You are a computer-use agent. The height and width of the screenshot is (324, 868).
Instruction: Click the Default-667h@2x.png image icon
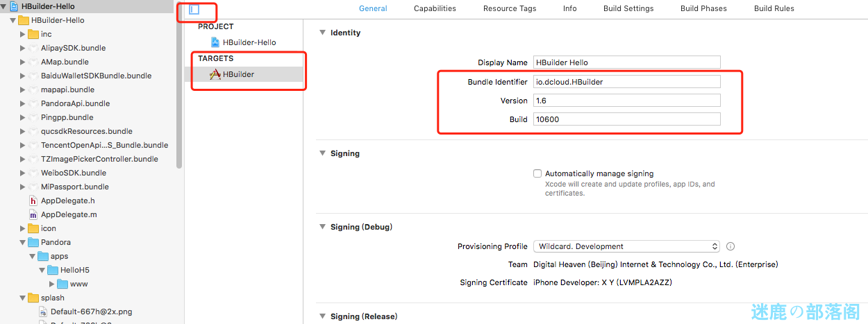[x=42, y=312]
